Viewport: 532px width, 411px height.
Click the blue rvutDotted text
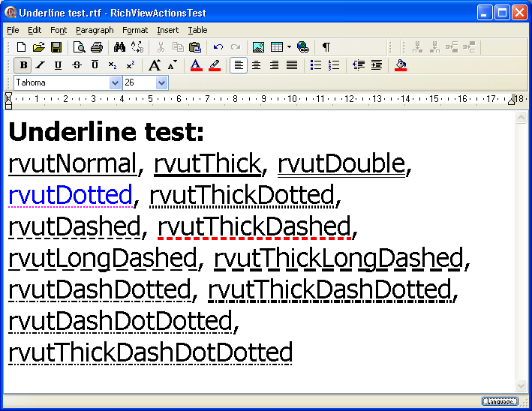[x=71, y=195]
